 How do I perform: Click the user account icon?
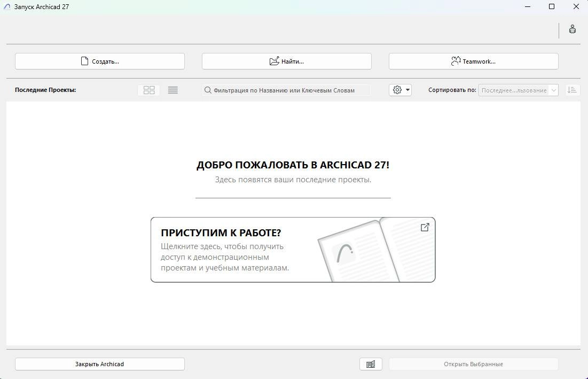[x=573, y=29]
